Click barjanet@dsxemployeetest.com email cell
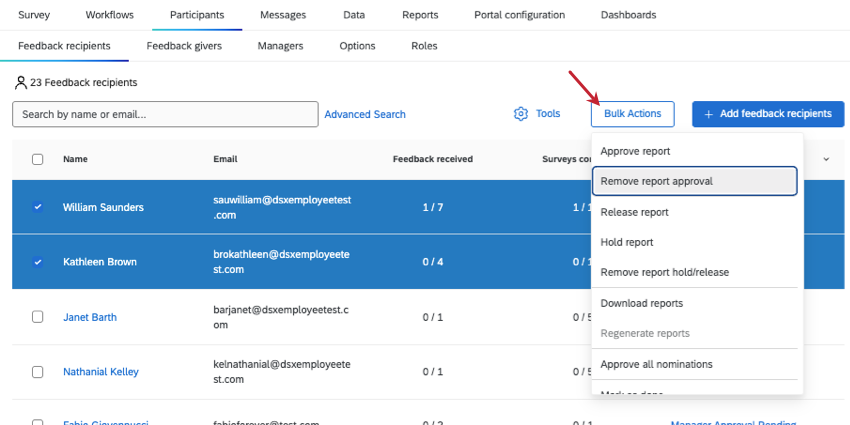The width and height of the screenshot is (850, 425). click(281, 317)
